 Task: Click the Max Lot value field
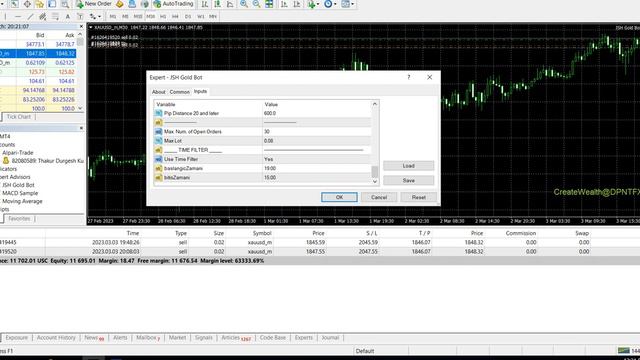(317, 141)
